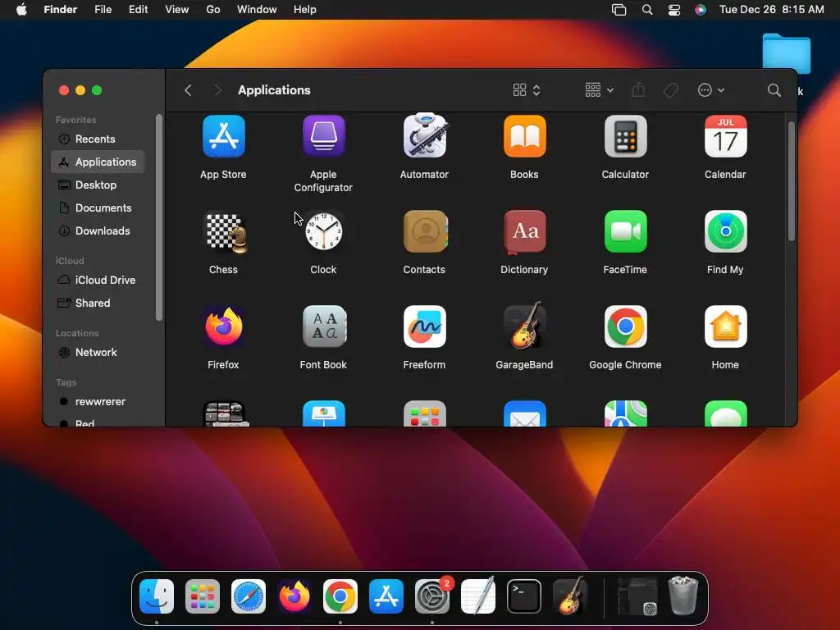Select Google Chrome in the Applications folder
Screen dimensions: 840x630
(625, 326)
